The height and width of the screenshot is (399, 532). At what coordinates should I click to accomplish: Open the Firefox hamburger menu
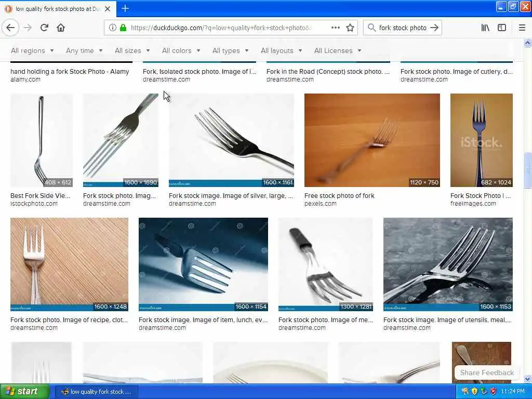click(x=522, y=28)
